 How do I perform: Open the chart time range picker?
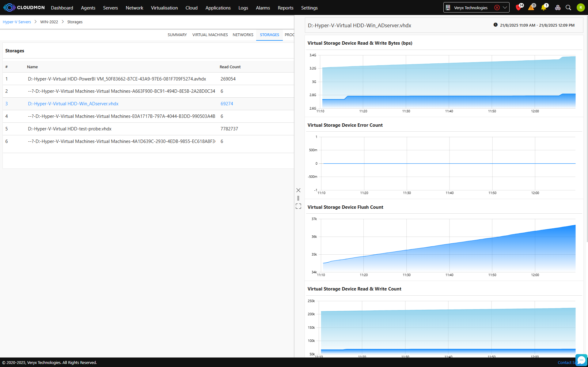pyautogui.click(x=534, y=25)
